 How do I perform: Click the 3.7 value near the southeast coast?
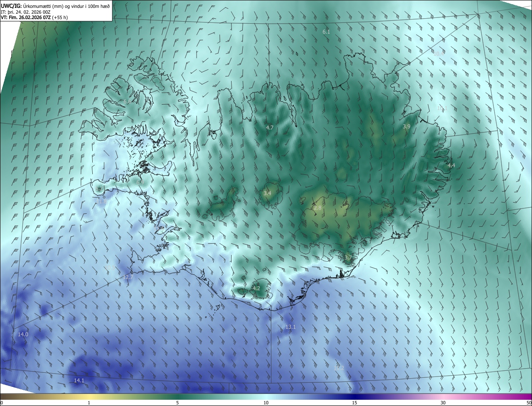pos(348,257)
